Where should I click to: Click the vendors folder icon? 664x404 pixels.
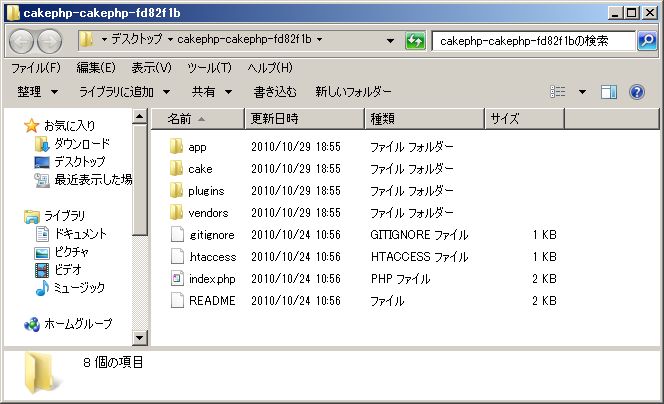(x=176, y=213)
